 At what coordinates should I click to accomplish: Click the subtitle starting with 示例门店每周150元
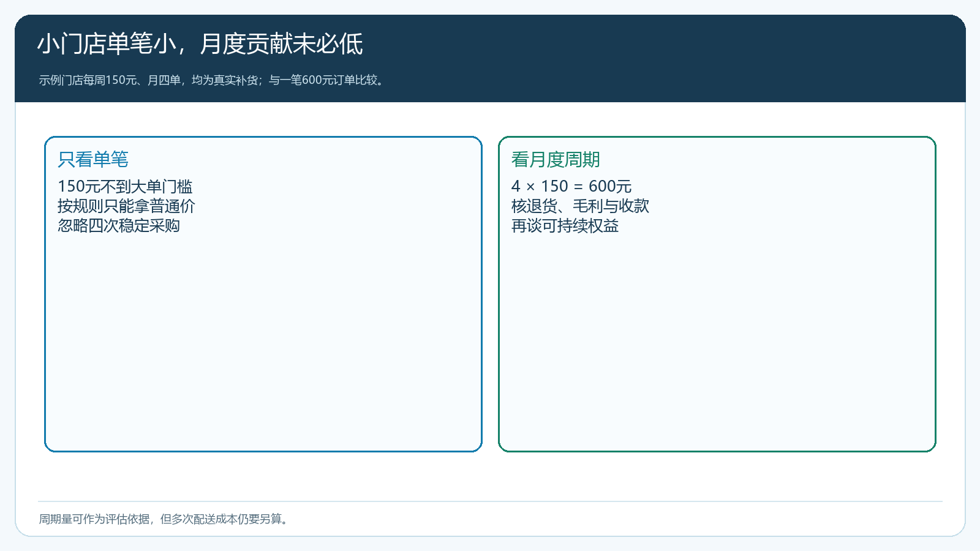213,80
